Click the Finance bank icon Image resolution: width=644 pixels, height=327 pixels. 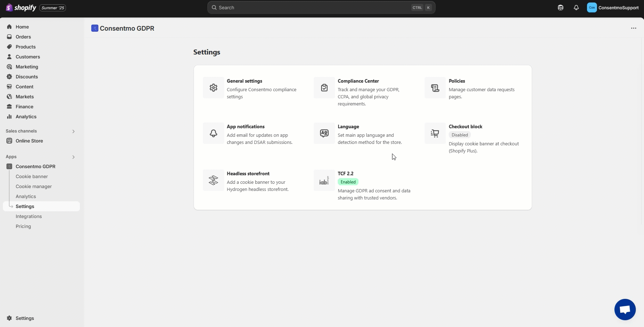click(x=9, y=107)
